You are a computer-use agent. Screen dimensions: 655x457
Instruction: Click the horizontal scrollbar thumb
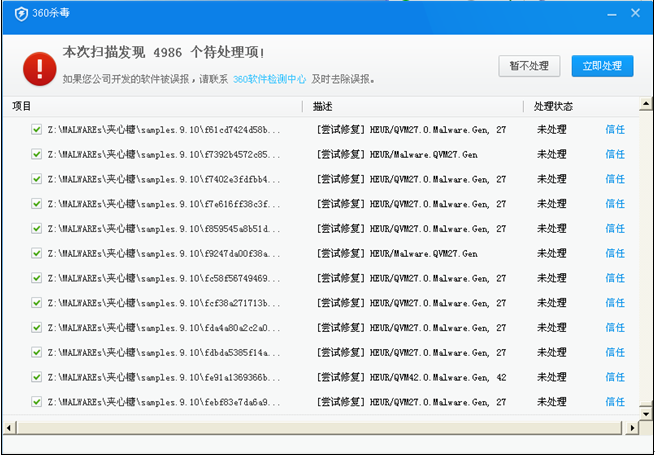coord(319,428)
